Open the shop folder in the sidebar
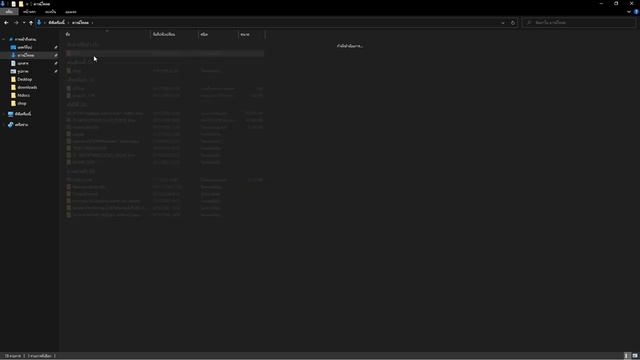This screenshot has width=640, height=360. [22, 103]
